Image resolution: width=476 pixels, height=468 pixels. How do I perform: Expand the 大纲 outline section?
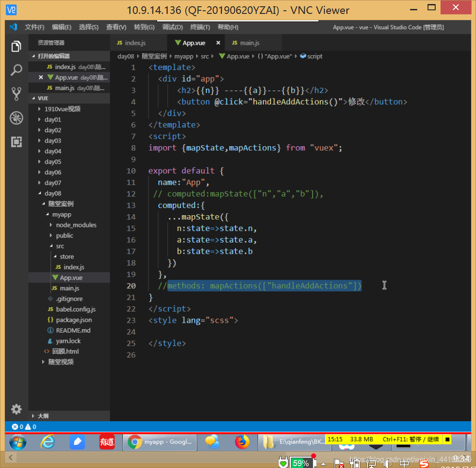[x=69, y=416]
